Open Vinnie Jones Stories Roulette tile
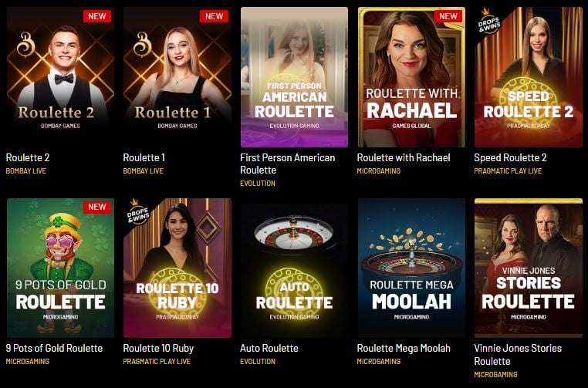Screen dimensions: 588x388 pos(529,268)
